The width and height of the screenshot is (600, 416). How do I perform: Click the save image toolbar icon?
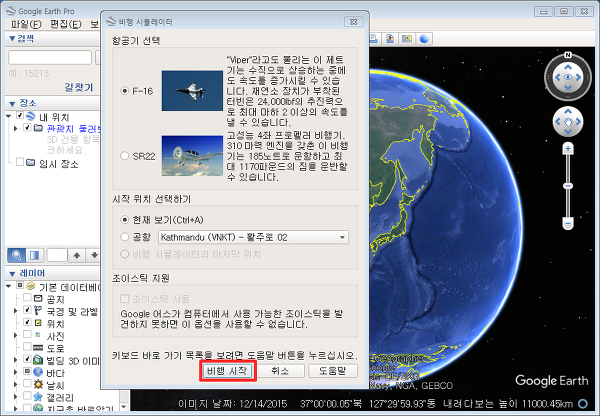click(x=390, y=39)
